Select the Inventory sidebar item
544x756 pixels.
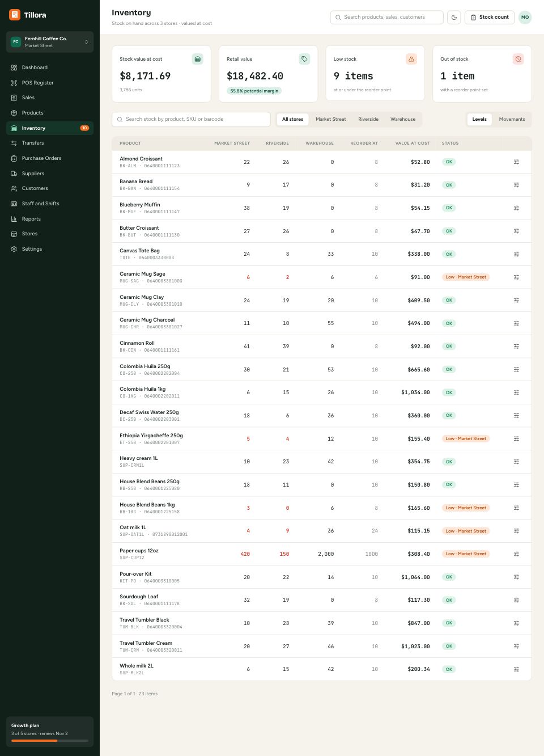50,128
